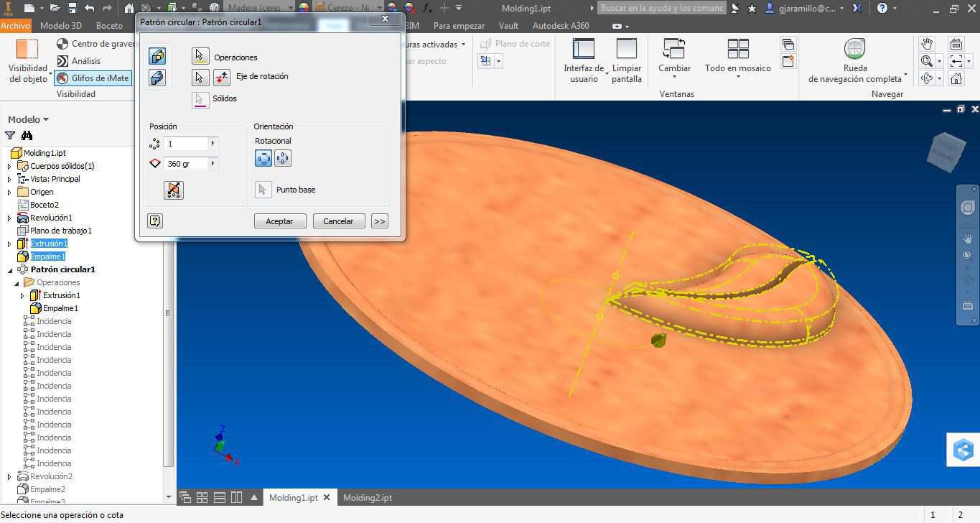Image resolution: width=980 pixels, height=523 pixels.
Task: Open the Cambiar windows dropdown
Action: pos(675,57)
